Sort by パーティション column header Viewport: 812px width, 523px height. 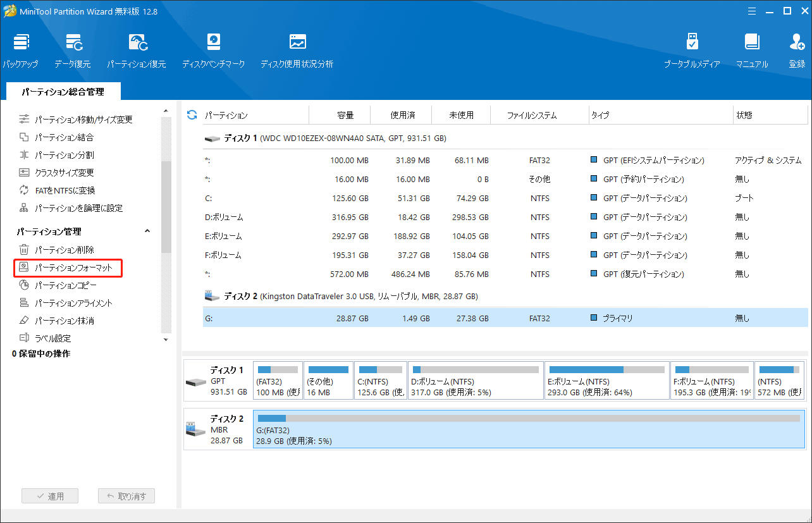tap(226, 115)
